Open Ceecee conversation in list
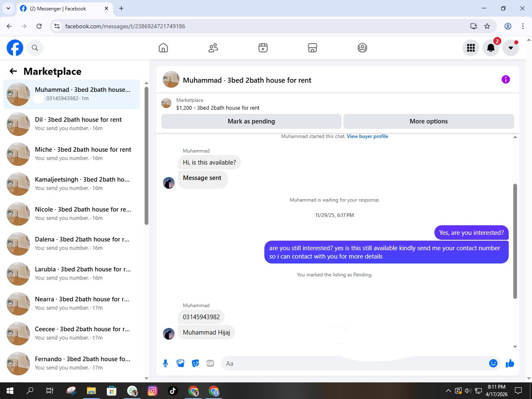 click(x=71, y=334)
